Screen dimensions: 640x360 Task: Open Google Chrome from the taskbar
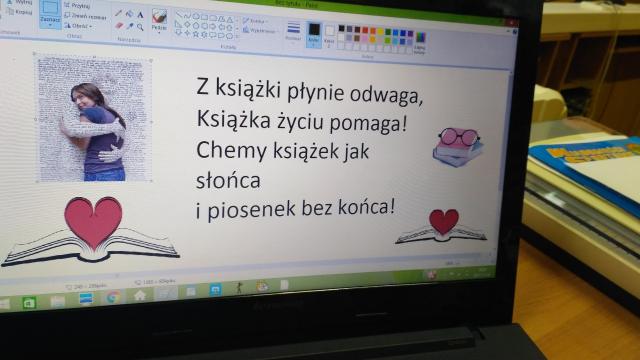coord(113,297)
